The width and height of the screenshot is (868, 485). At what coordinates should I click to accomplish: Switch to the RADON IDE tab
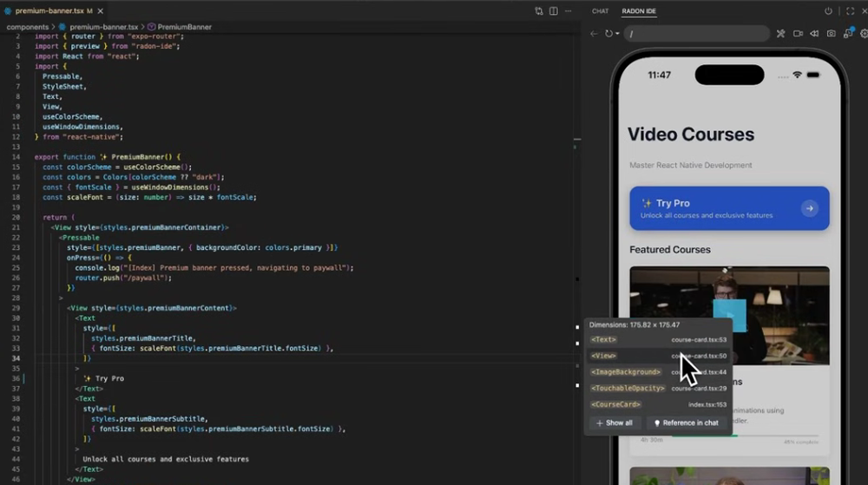coord(639,11)
